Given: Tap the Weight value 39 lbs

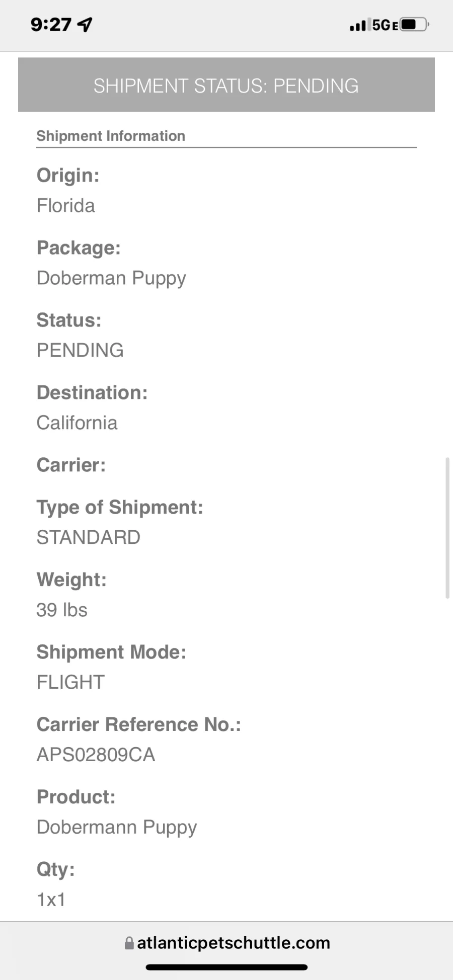Looking at the screenshot, I should (x=62, y=610).
